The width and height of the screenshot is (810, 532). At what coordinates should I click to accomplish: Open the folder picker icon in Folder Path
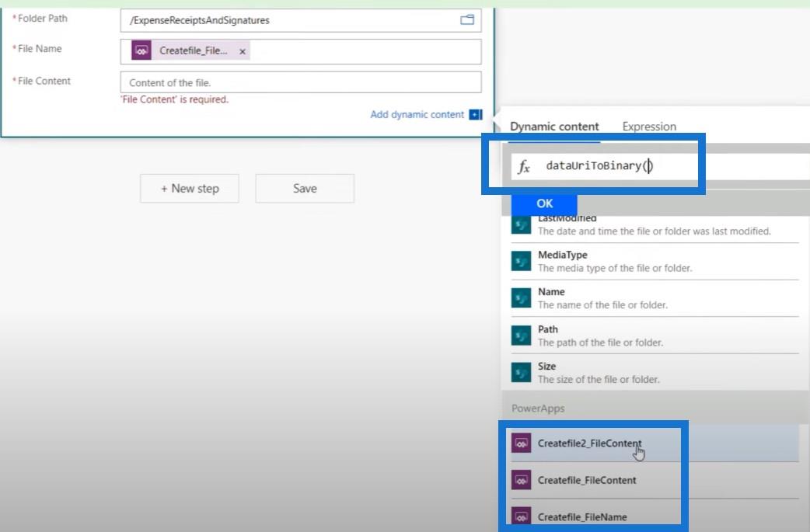pyautogui.click(x=467, y=20)
